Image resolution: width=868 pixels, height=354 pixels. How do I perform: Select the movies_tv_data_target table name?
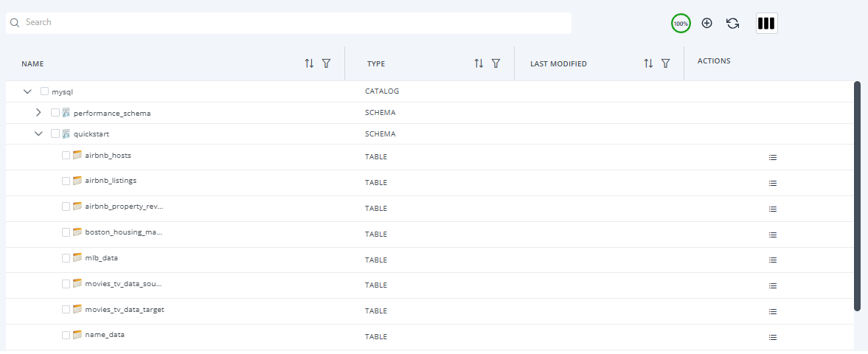(125, 309)
